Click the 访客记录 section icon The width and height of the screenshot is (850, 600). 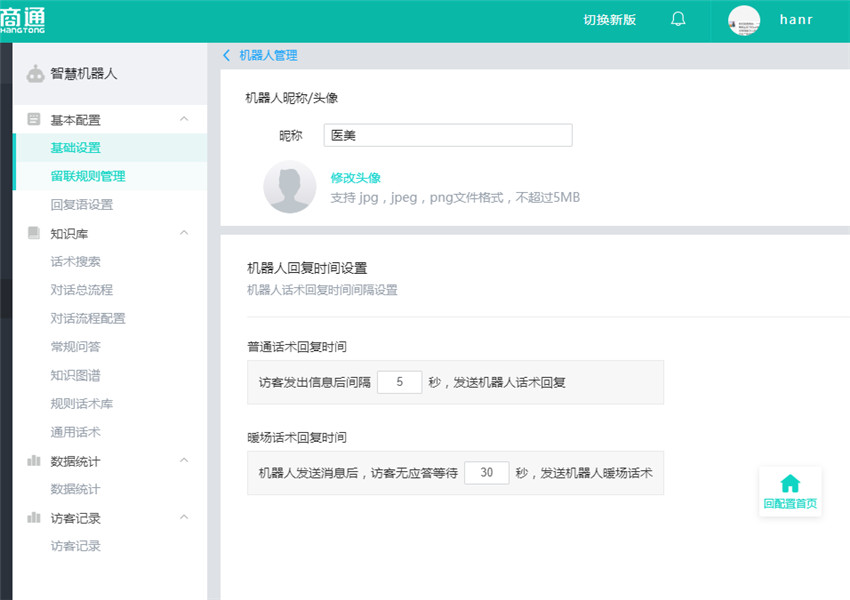[34, 518]
